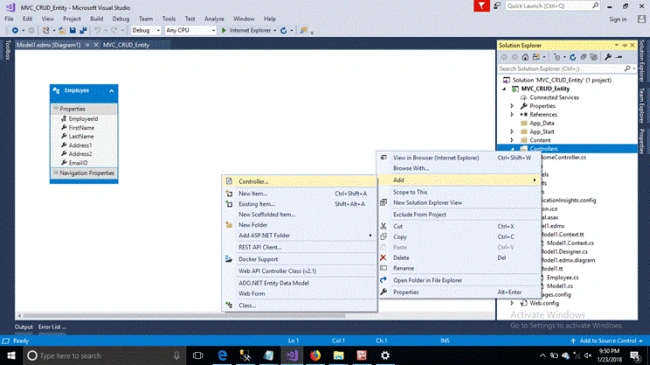
Task: Open the Team Explorer side tab
Action: [x=642, y=105]
